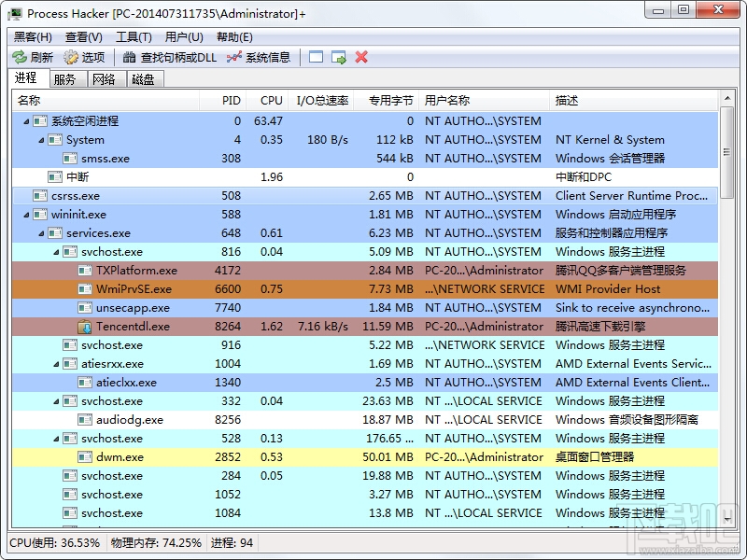Screen dimensions: 747x560
Task: Click the WmiPrvSE.exe process icon
Action: coord(85,289)
